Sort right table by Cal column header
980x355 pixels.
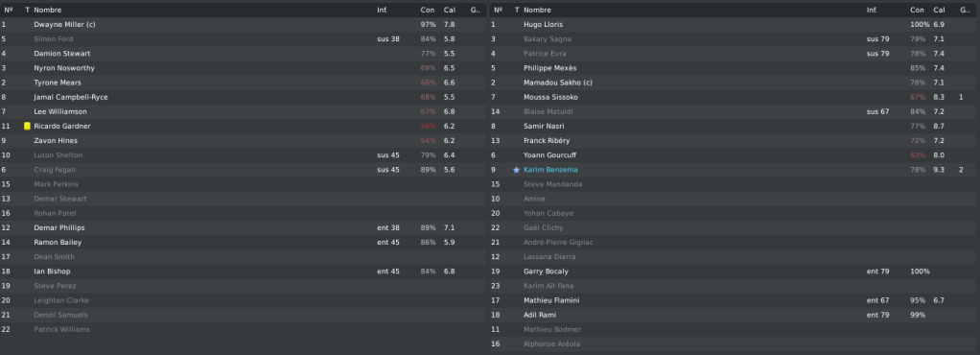pyautogui.click(x=940, y=10)
